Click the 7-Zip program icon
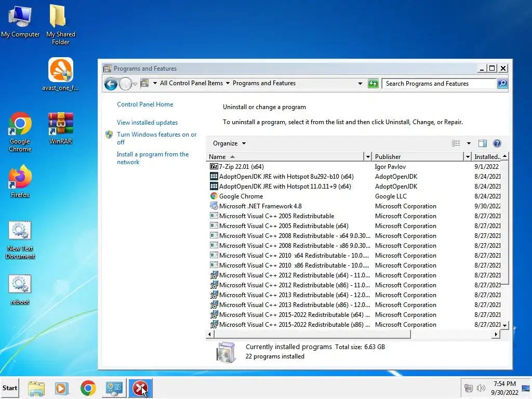Image resolution: width=532 pixels, height=399 pixels. [x=214, y=167]
